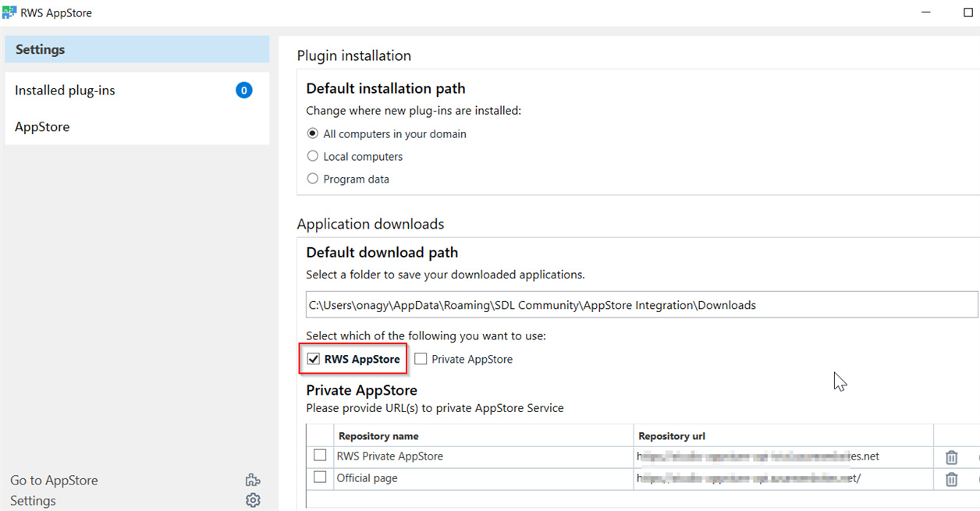Click the Repository name column header
Image resolution: width=980 pixels, height=511 pixels.
(484, 436)
